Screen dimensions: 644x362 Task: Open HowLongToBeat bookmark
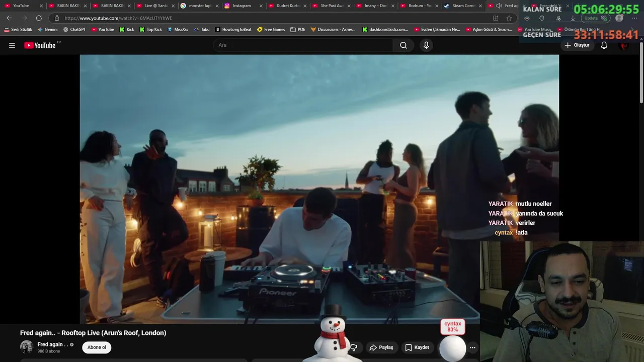(x=233, y=30)
